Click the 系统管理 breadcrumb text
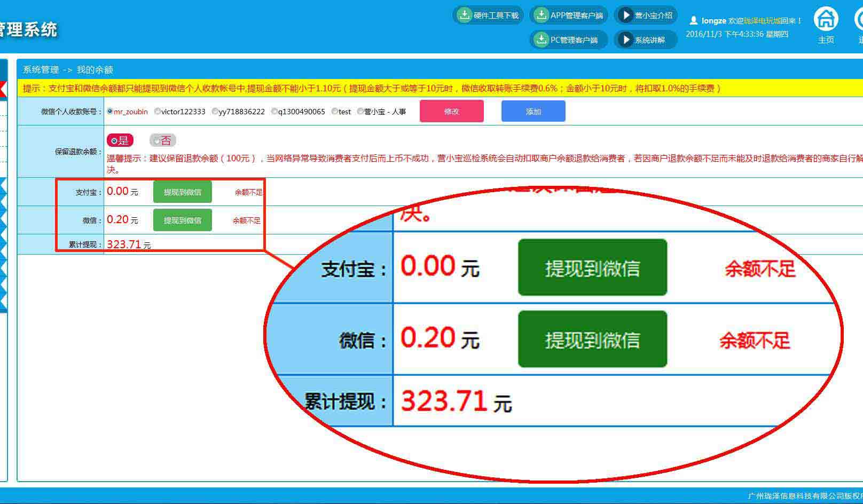 (41, 70)
